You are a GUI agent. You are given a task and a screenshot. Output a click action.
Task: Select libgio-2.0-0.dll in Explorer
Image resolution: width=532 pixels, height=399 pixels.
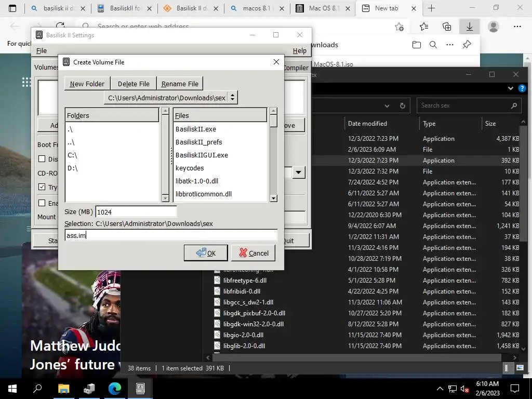pyautogui.click(x=243, y=335)
